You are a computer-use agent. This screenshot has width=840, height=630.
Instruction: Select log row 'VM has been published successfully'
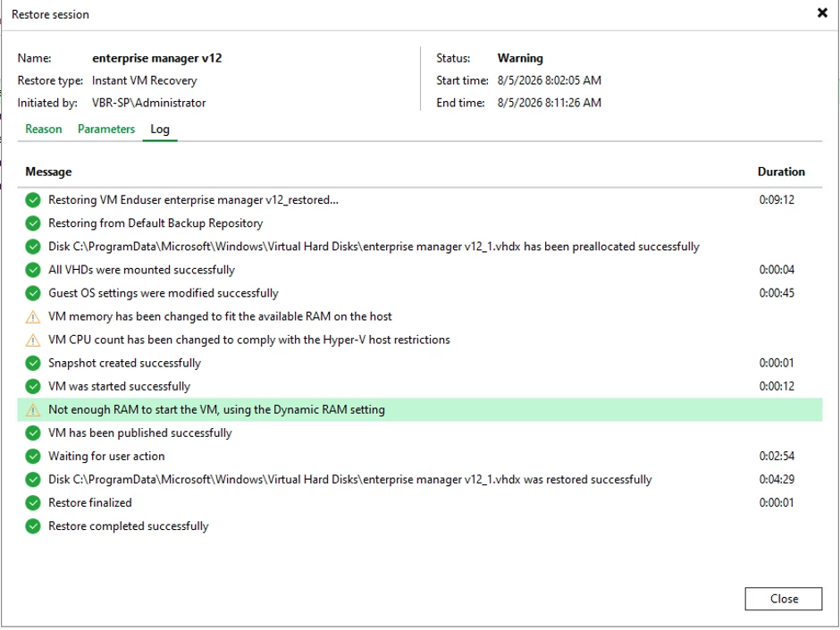coord(420,433)
